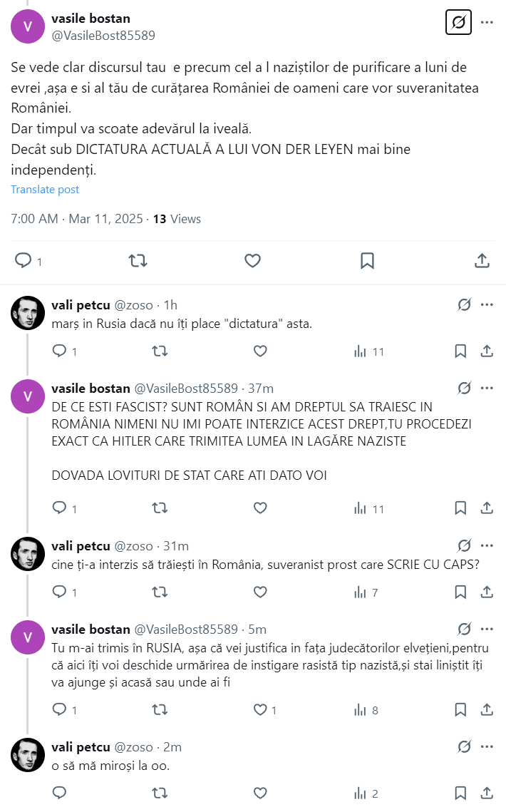This screenshot has height=812, width=506.
Task: Open vasile bostan's avatar at top
Action: tap(28, 26)
